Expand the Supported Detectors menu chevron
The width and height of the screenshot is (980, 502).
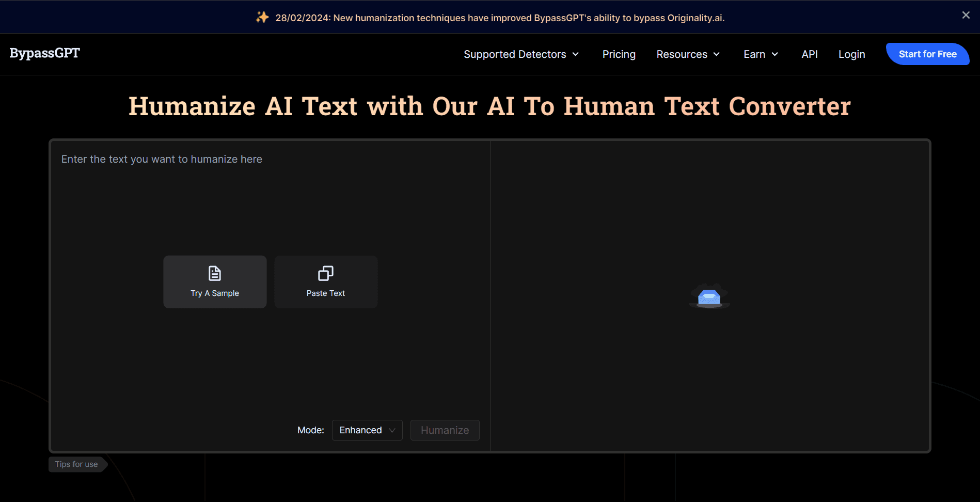pos(576,54)
